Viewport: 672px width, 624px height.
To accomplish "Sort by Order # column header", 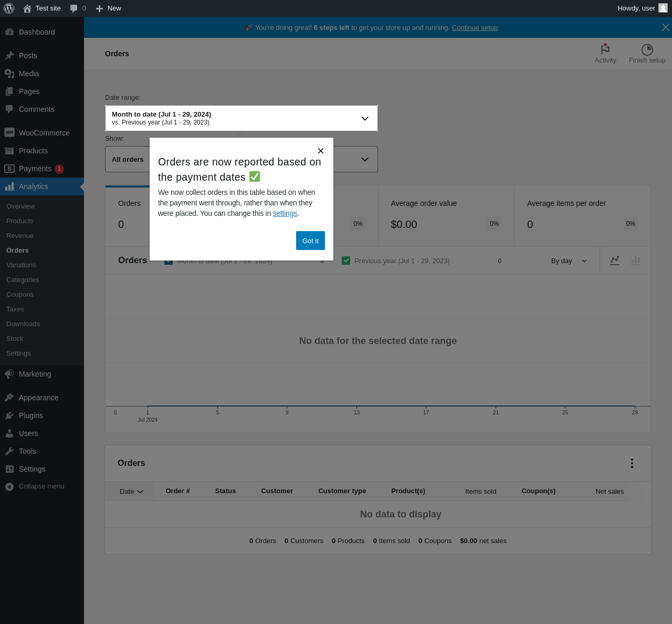I will [x=178, y=491].
